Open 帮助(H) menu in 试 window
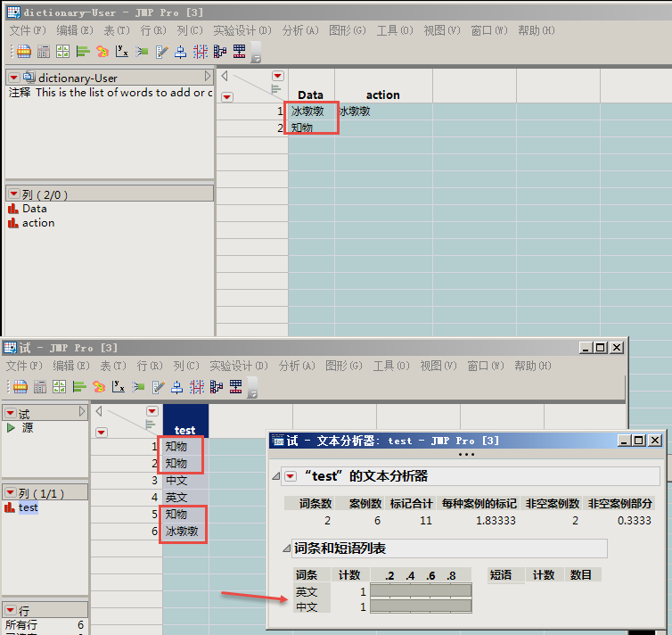Viewport: 672px width, 635px height. (533, 366)
